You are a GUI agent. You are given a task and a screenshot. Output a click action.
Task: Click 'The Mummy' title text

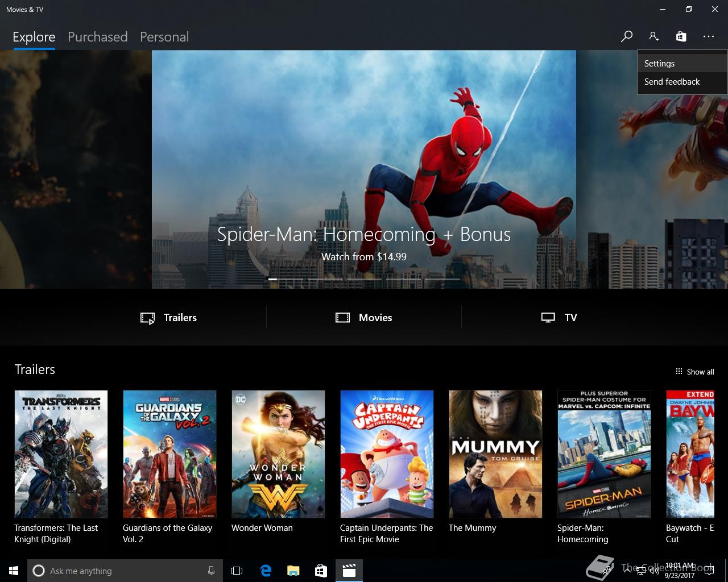click(473, 528)
